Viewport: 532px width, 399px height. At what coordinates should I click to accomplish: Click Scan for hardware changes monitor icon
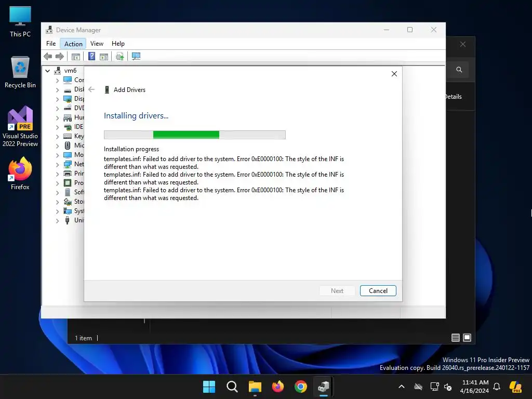(136, 56)
